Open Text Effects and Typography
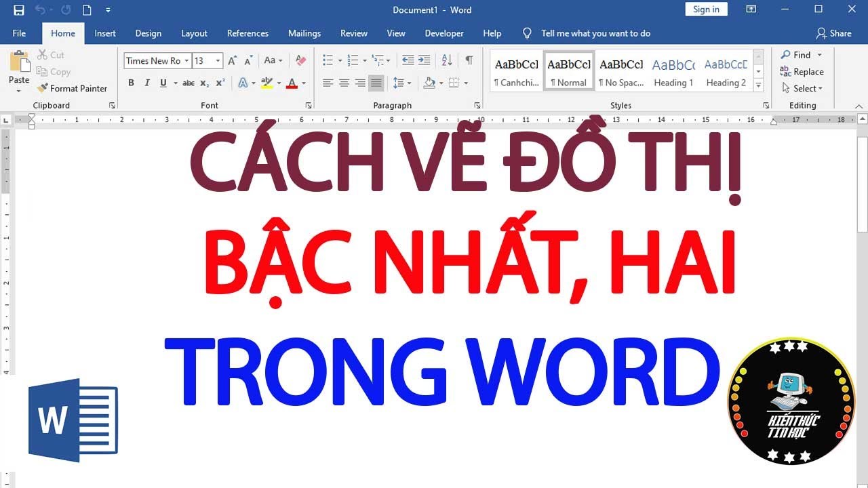The height and width of the screenshot is (488, 868). point(243,83)
